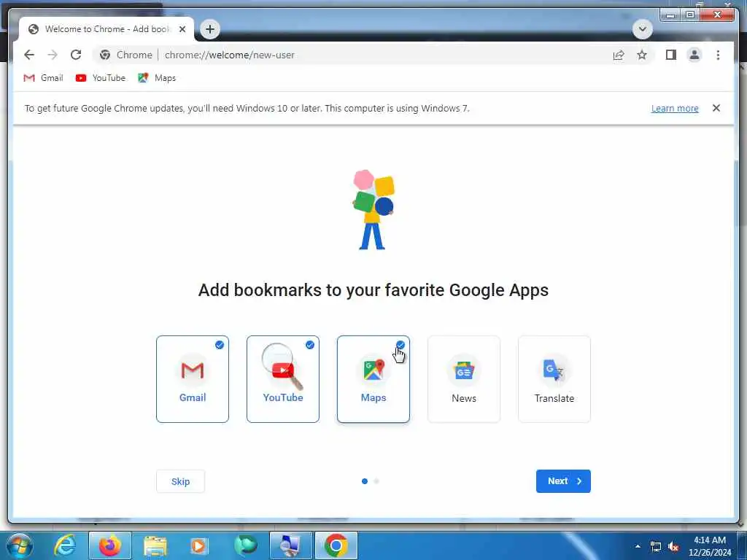Screen dimensions: 747x560
Task: Open the clock showing 4:14 AM
Action: point(710,546)
